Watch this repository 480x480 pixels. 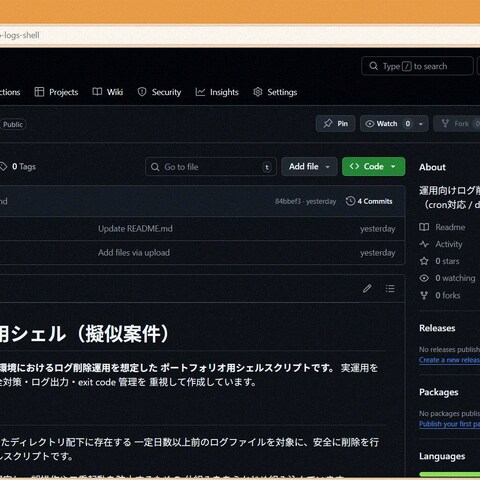point(387,124)
